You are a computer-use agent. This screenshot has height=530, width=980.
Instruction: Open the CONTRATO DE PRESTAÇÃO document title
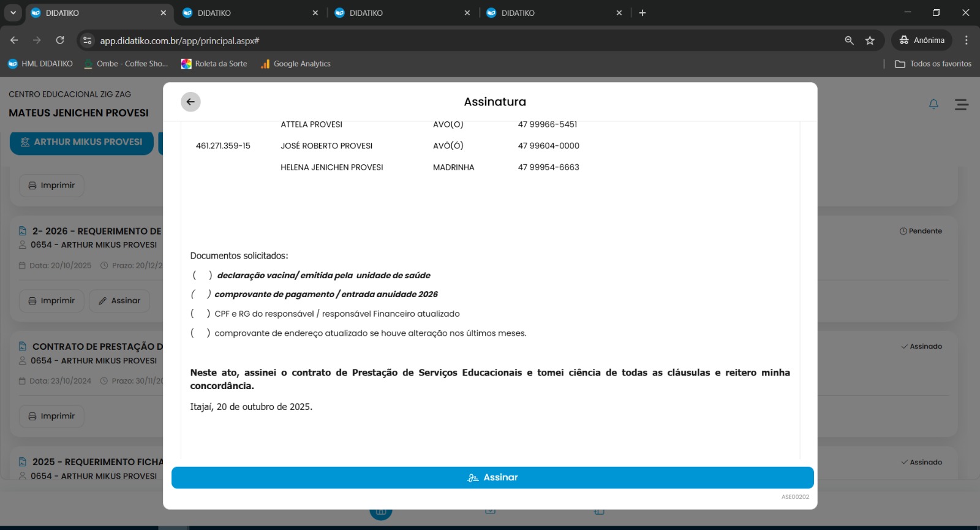coord(97,347)
